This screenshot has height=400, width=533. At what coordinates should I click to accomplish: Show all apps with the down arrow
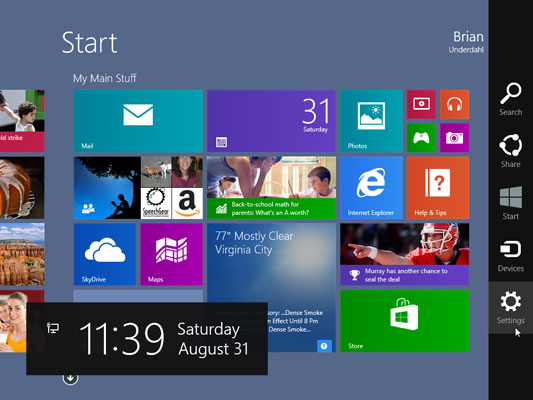pyautogui.click(x=70, y=378)
